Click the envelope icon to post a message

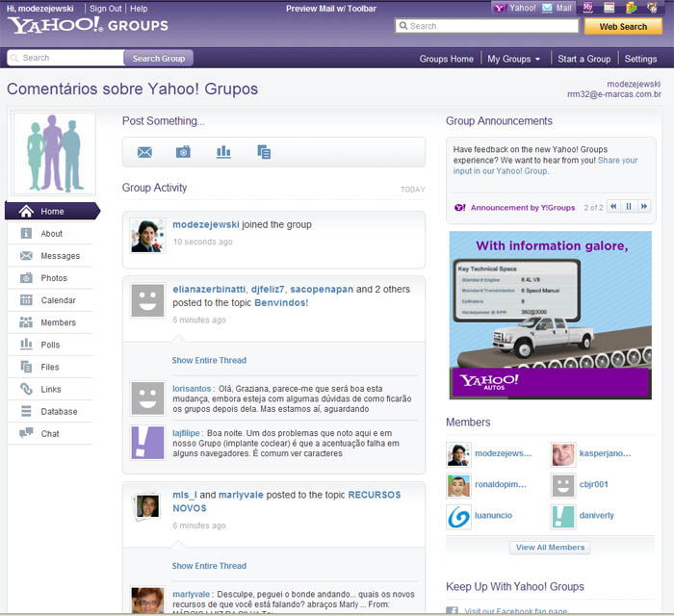pyautogui.click(x=144, y=152)
